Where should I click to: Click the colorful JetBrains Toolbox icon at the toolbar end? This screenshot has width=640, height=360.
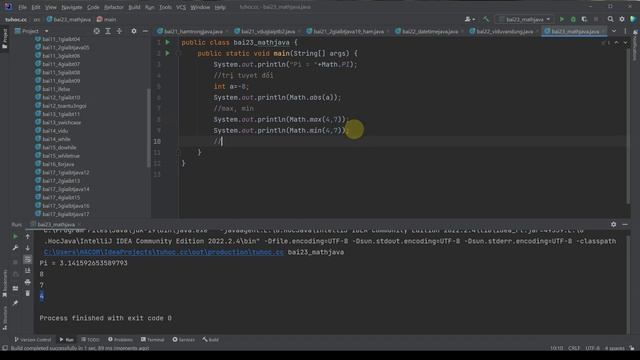[633, 19]
